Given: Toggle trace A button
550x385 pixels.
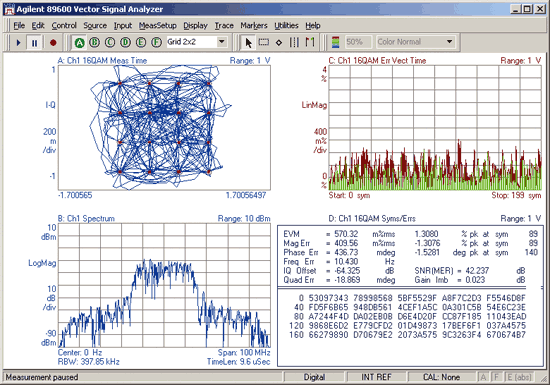Looking at the screenshot, I should coord(80,43).
